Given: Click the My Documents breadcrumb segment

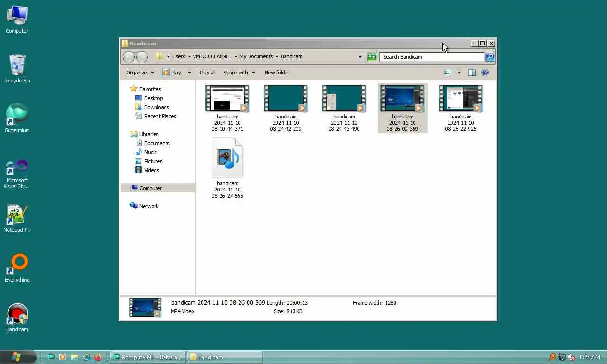Looking at the screenshot, I should pyautogui.click(x=256, y=56).
